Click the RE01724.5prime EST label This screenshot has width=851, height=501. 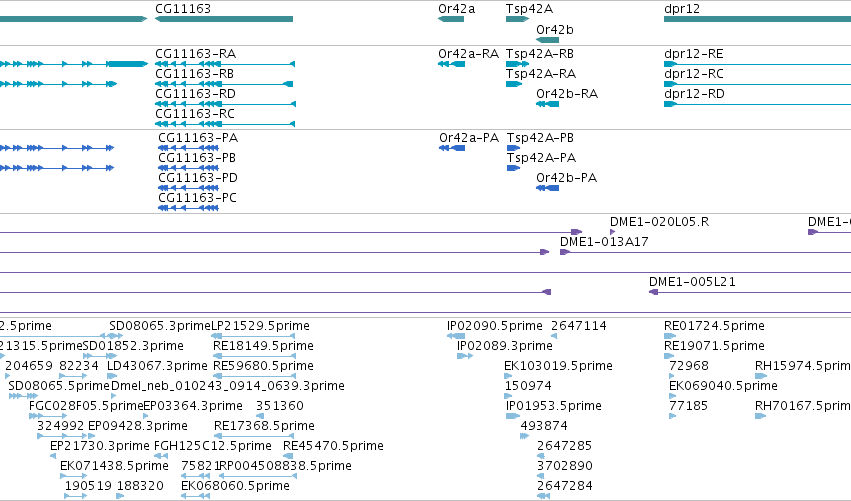[714, 326]
